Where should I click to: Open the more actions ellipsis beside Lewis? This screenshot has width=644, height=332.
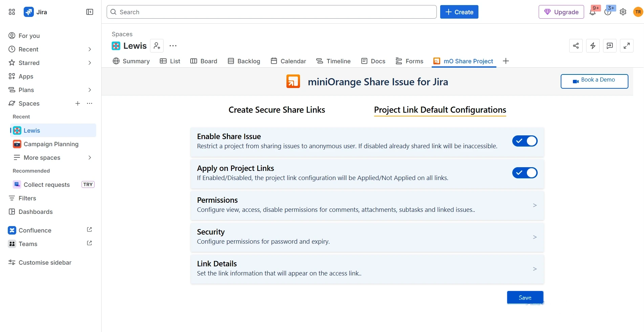coord(173,46)
